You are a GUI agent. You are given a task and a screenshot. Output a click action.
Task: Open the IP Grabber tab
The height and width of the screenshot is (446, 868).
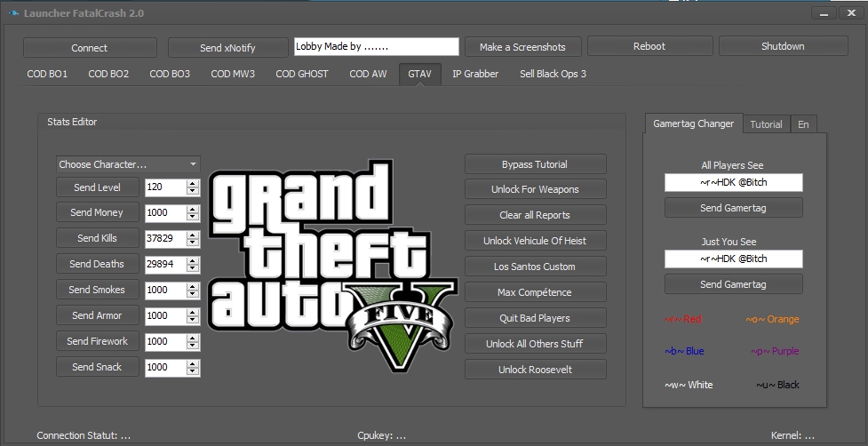point(475,74)
